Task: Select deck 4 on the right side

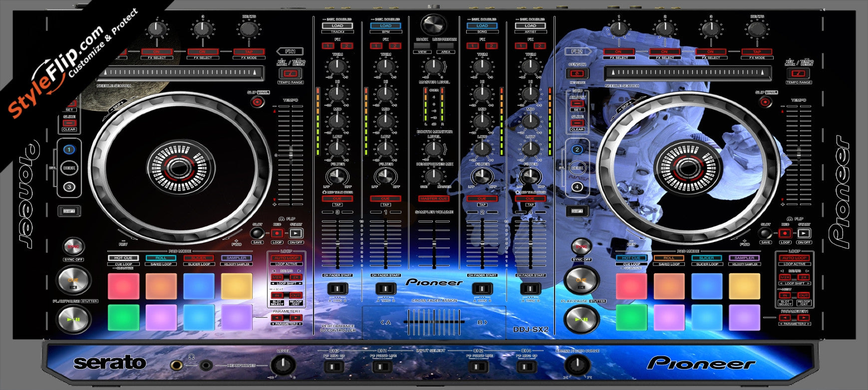Action: coord(578,187)
